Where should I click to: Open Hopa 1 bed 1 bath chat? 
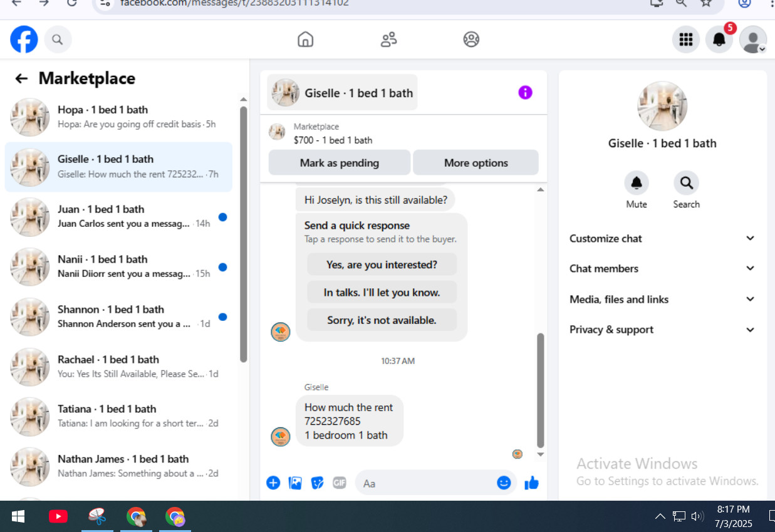click(118, 117)
